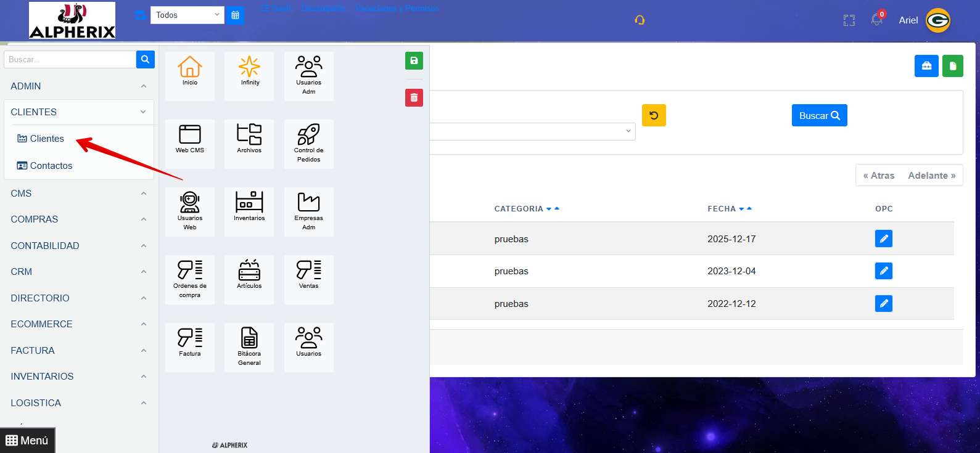Click the blue Buscar button
980x453 pixels.
point(819,115)
